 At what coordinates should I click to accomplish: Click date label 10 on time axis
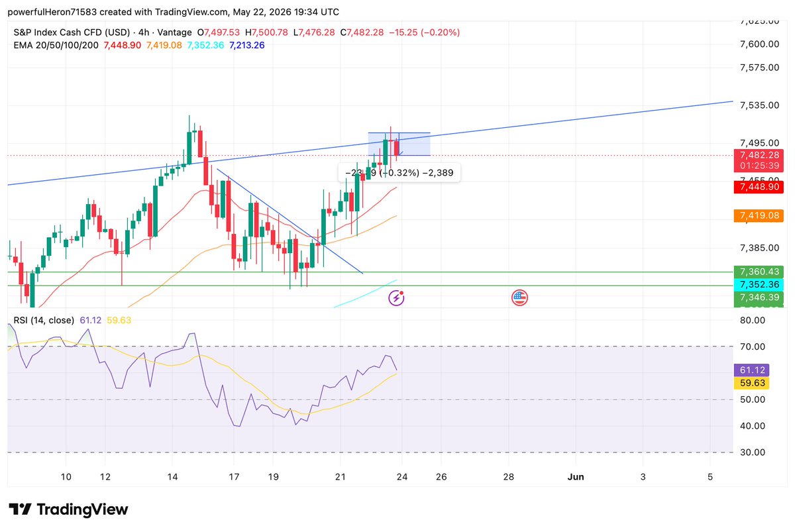click(x=66, y=477)
